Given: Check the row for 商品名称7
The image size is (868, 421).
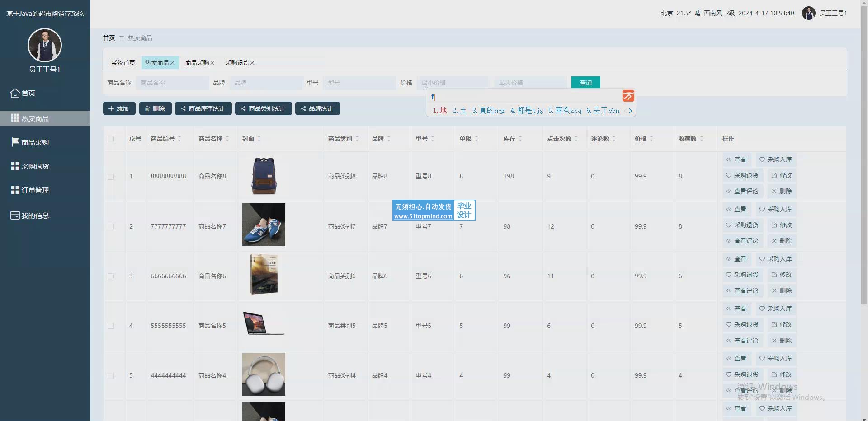Looking at the screenshot, I should (x=111, y=227).
